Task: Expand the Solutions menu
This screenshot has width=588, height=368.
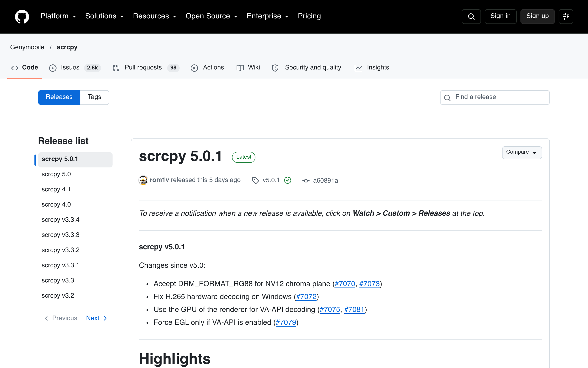Action: click(x=105, y=16)
